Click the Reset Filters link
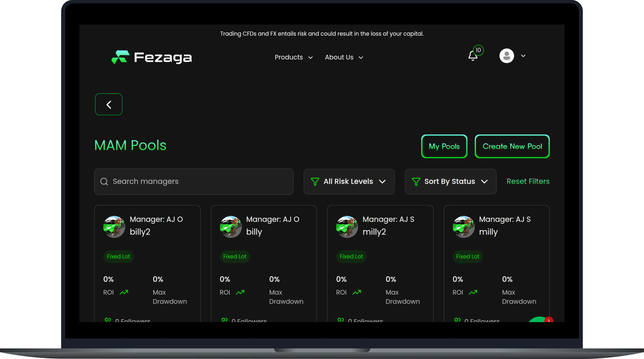Viewport: 644px width, 359px height. click(528, 181)
